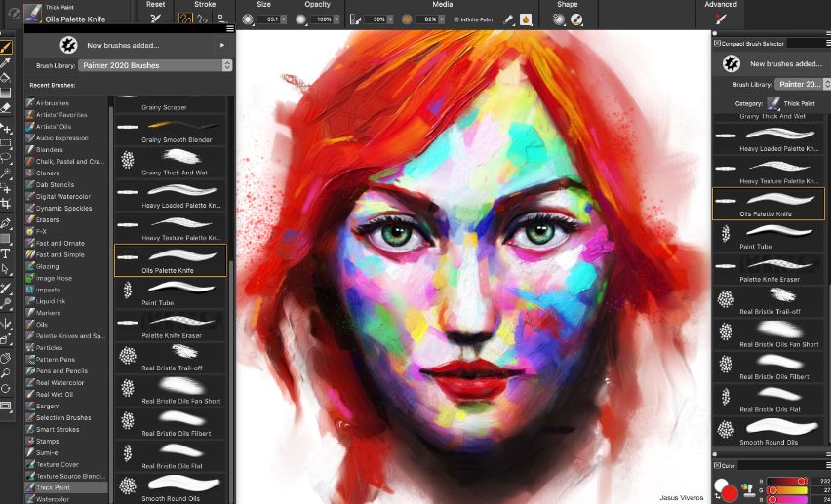Select the Grabber hand tool

(x=6, y=358)
